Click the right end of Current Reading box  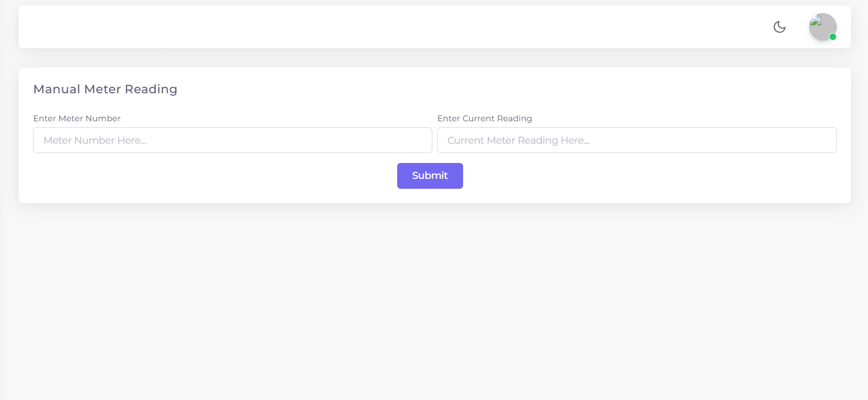pos(822,140)
